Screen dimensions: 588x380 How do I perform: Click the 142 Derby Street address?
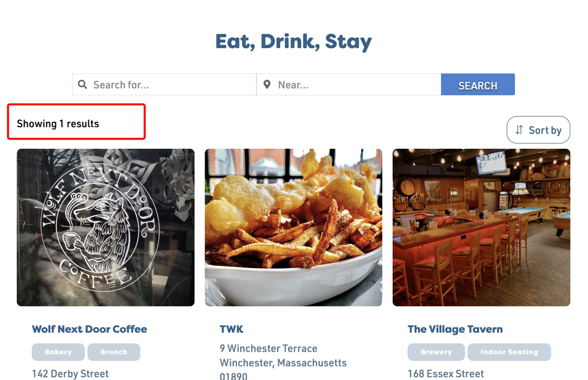coord(70,374)
